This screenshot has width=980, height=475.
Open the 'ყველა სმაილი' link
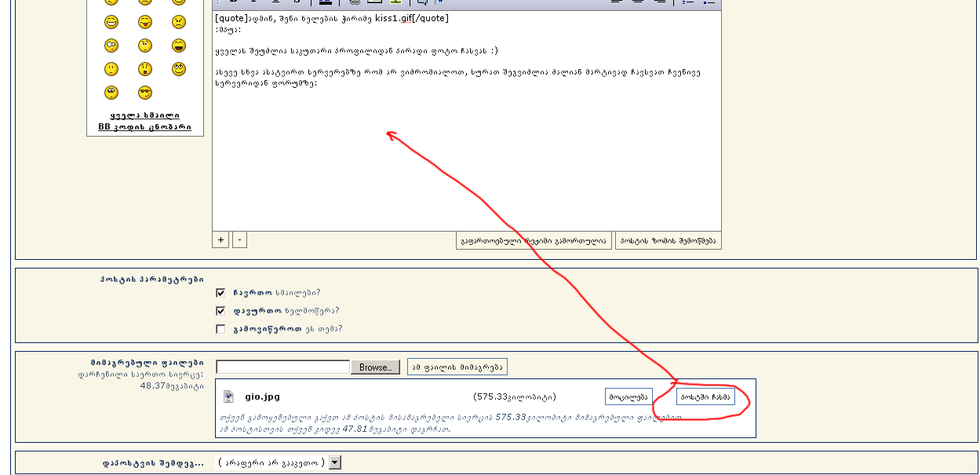pyautogui.click(x=144, y=115)
